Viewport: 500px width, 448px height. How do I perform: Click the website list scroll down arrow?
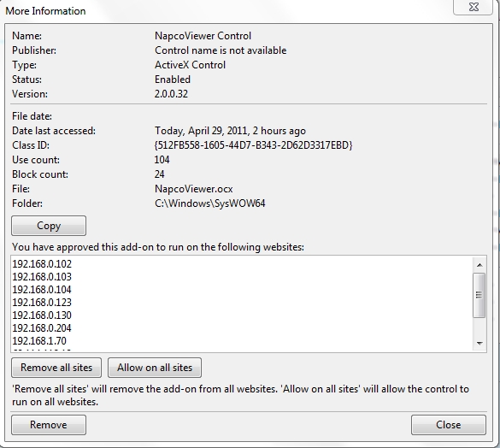479,343
